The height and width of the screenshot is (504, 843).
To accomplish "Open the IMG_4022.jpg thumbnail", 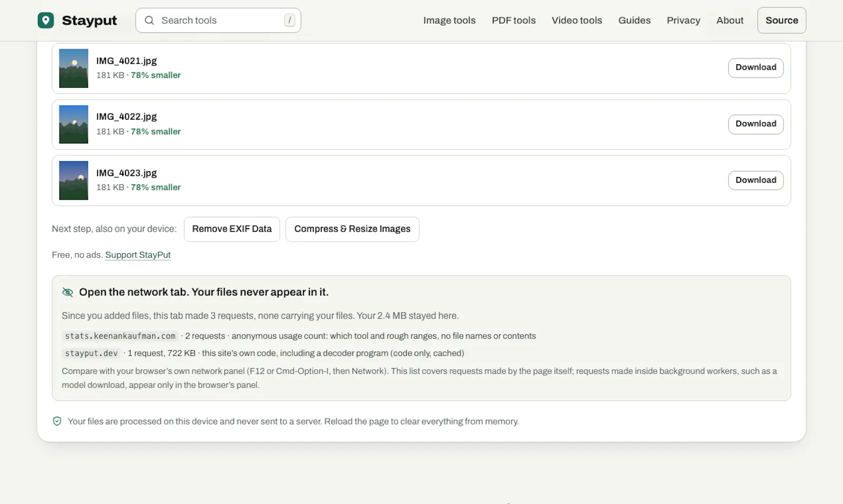I will (73, 124).
